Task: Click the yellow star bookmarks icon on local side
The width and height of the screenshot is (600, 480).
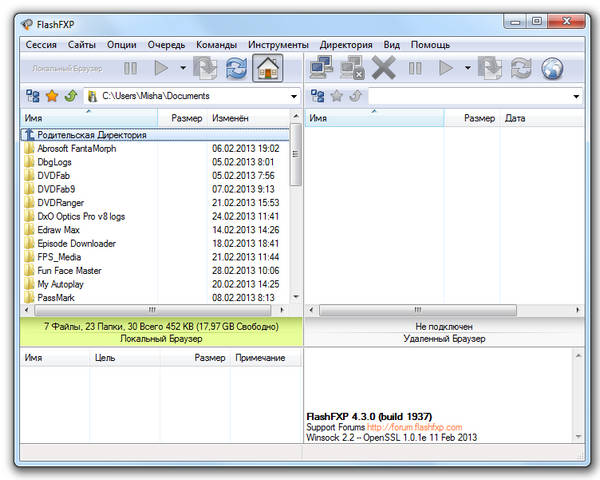Action: click(x=52, y=96)
